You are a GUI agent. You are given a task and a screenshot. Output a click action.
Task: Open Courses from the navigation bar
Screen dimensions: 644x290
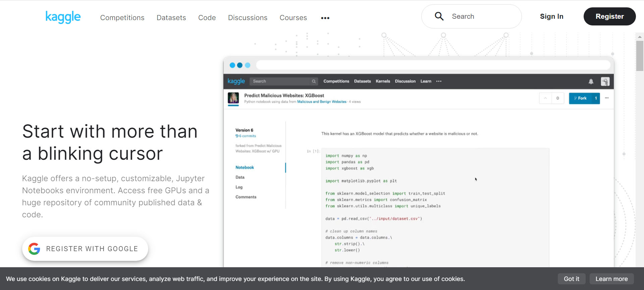coord(293,18)
